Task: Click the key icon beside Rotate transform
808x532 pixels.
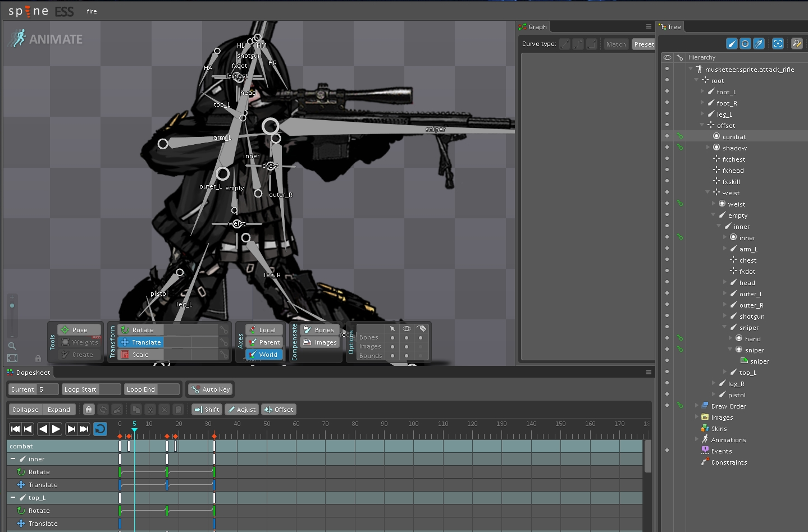Action: tap(224, 330)
